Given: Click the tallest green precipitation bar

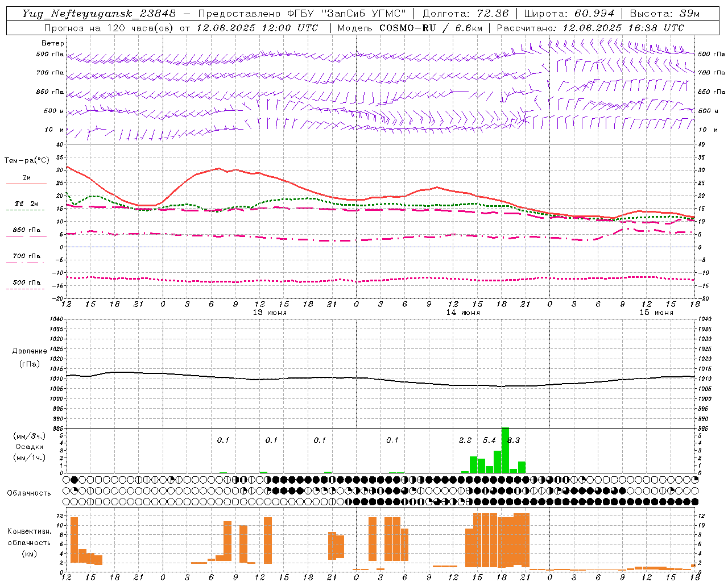Looking at the screenshot, I should coord(505,450).
